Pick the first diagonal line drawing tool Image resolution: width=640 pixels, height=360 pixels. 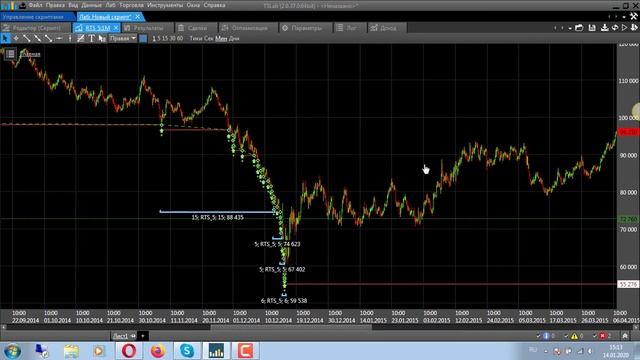[27, 38]
